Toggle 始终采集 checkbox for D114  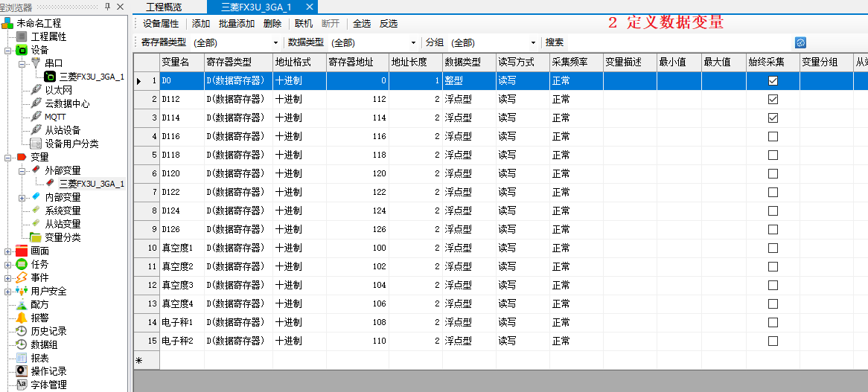(x=773, y=118)
